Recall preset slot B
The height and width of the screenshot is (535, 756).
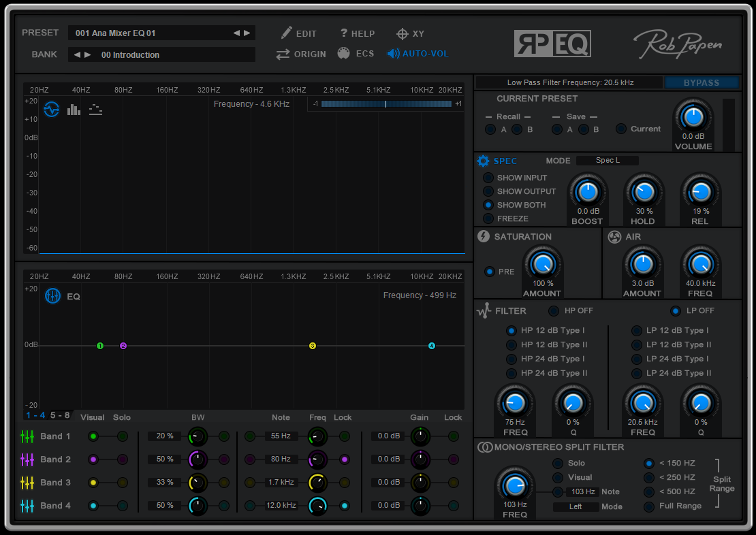coord(517,129)
